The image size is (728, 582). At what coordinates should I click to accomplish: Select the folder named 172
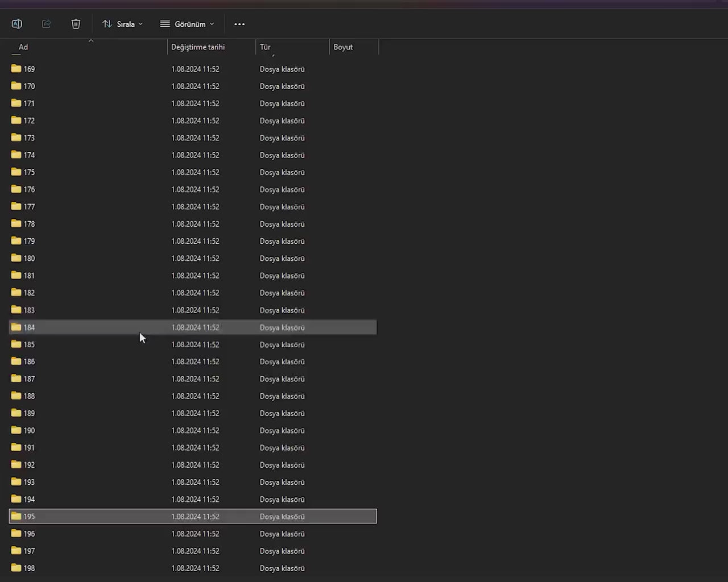(29, 120)
